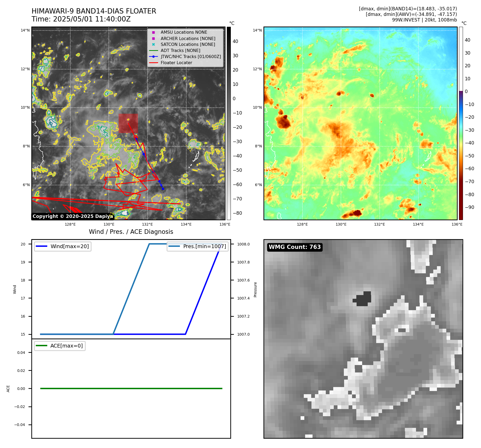Click the ARCHER Locations [NONE] legend text
Image resolution: width=481 pixels, height=448 pixels.
(188, 38)
